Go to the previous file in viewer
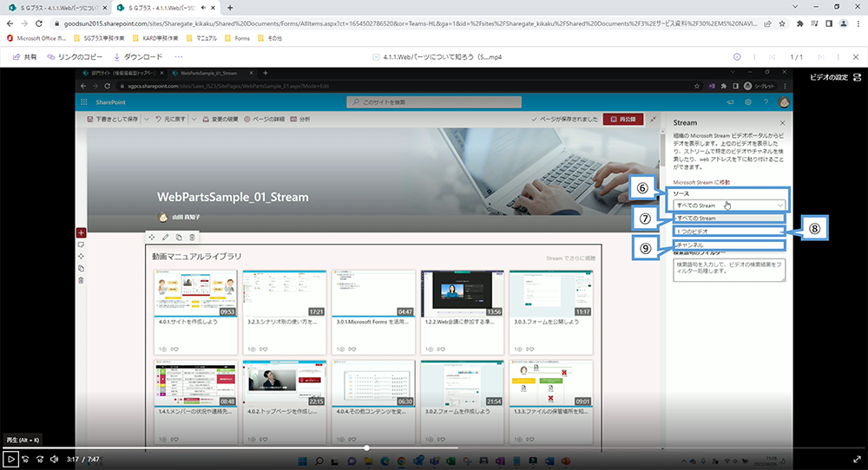 [773, 57]
